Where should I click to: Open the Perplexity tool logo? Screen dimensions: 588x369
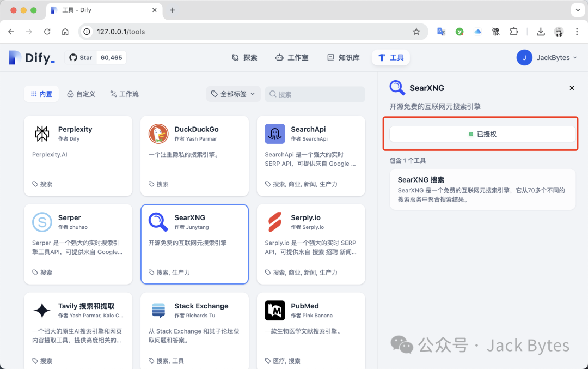pyautogui.click(x=42, y=134)
